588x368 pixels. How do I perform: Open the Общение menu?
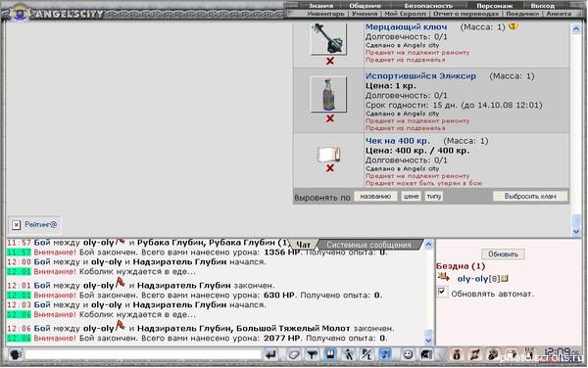pyautogui.click(x=365, y=6)
